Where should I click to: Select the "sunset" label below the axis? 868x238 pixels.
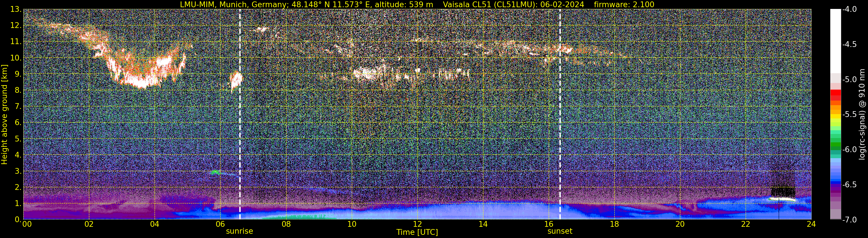pos(560,231)
